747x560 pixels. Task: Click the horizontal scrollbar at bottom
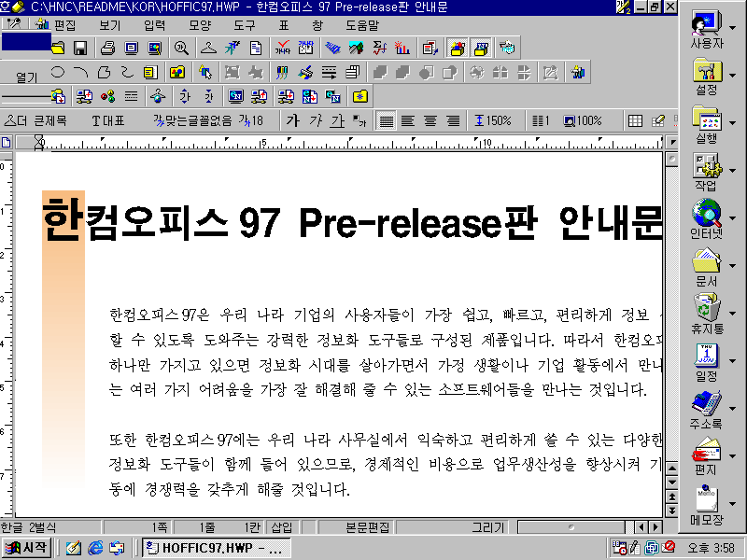[571, 527]
